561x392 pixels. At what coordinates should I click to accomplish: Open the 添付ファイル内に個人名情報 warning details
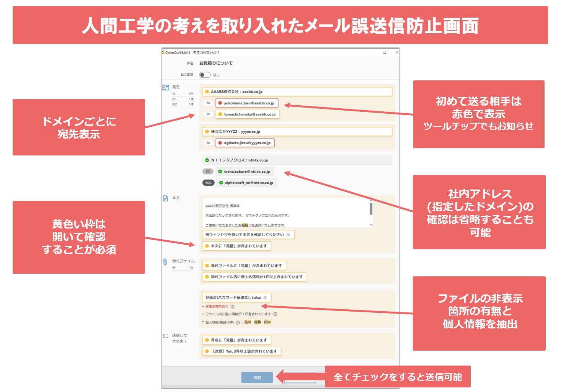pos(254,276)
